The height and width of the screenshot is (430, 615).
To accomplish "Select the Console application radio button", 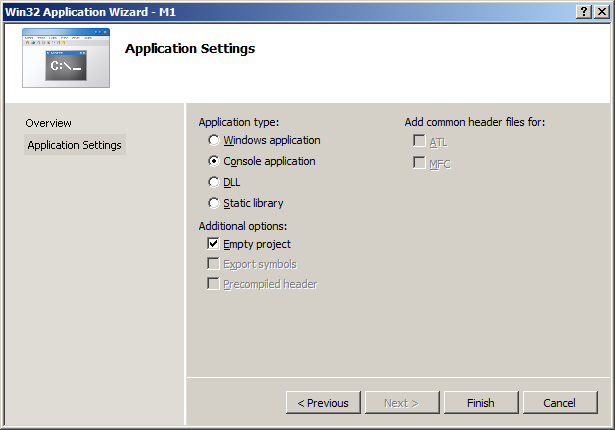I will coord(214,161).
